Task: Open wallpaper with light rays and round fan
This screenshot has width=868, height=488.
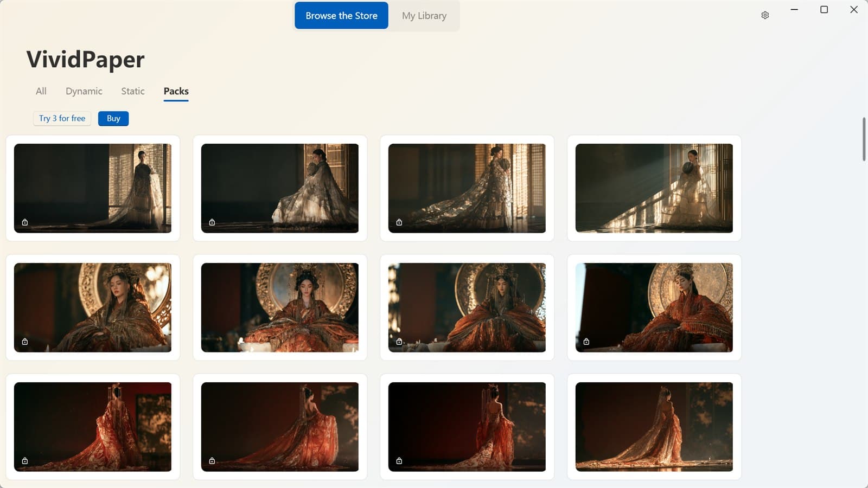Action: click(654, 188)
